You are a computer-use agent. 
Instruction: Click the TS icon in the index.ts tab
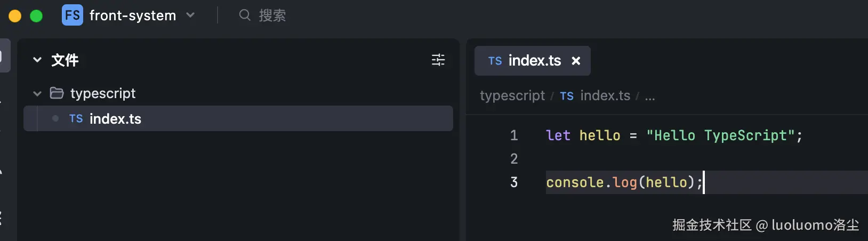(x=495, y=61)
